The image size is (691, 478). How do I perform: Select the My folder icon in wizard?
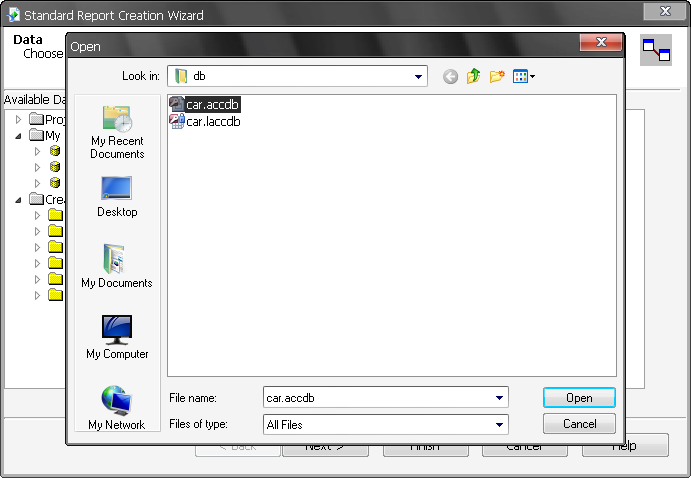point(36,135)
